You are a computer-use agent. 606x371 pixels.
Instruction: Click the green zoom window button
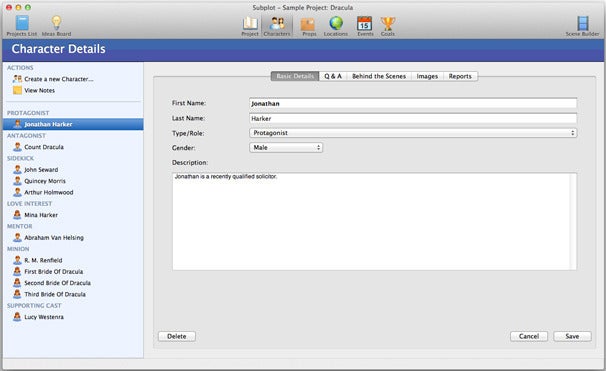(28, 7)
